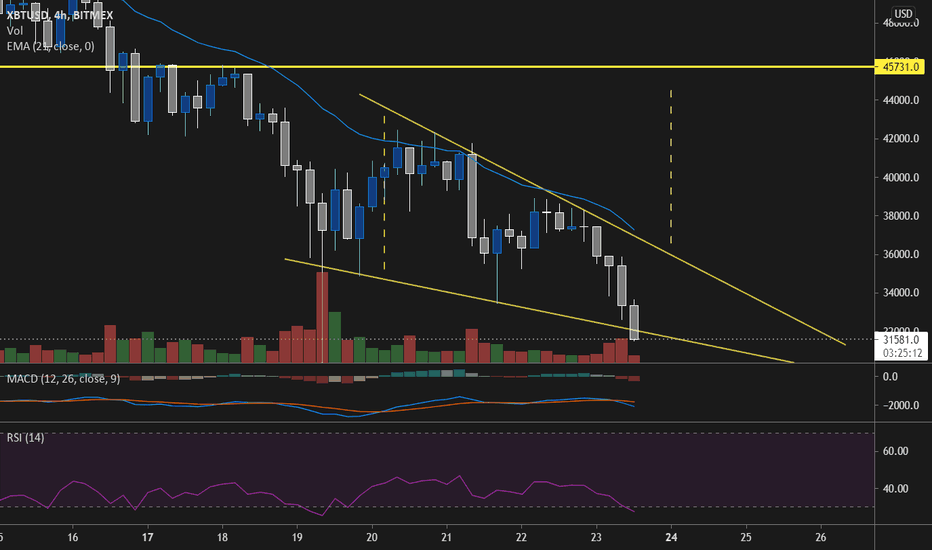Click the yellow 45731.0 price label

900,67
